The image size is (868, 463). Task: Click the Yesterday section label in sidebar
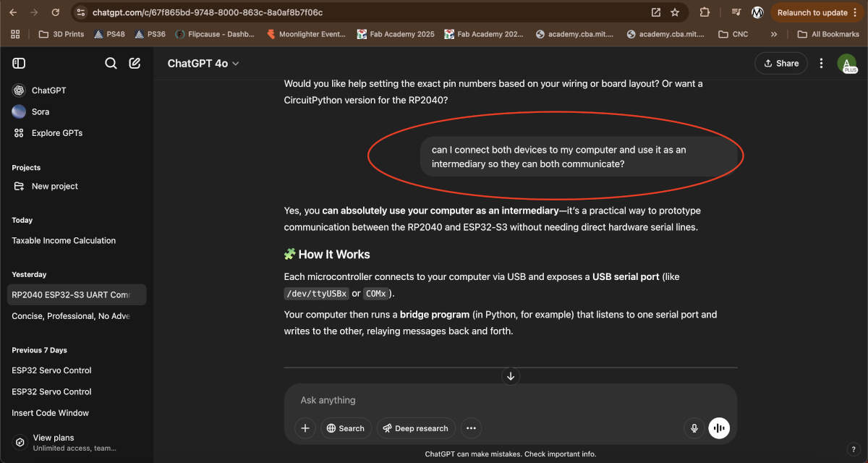(29, 275)
